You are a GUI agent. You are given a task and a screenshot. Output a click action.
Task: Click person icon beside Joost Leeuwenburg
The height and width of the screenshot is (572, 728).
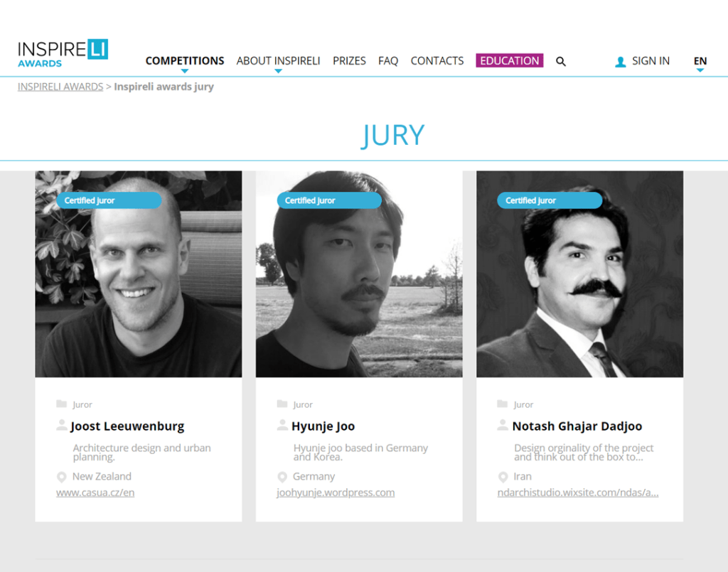click(x=61, y=425)
